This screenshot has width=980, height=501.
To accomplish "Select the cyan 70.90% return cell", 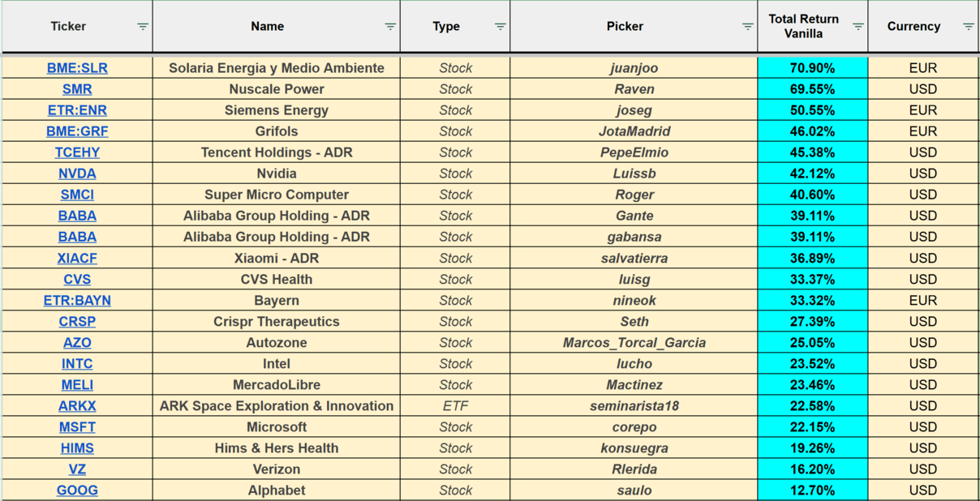I will point(812,68).
